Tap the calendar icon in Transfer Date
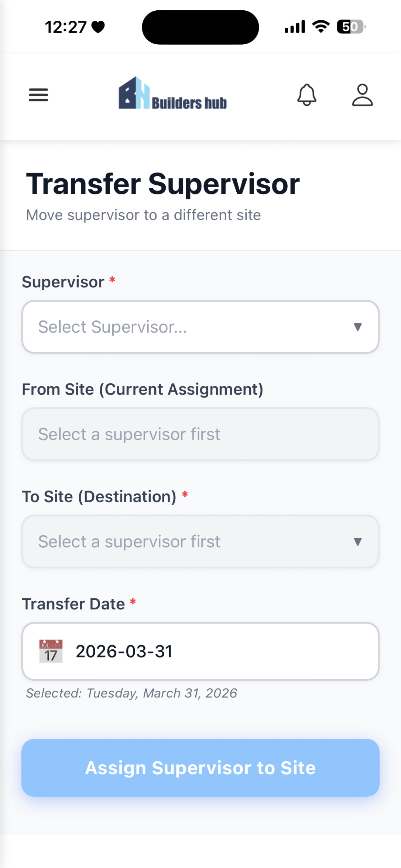401x868 pixels. [x=51, y=651]
